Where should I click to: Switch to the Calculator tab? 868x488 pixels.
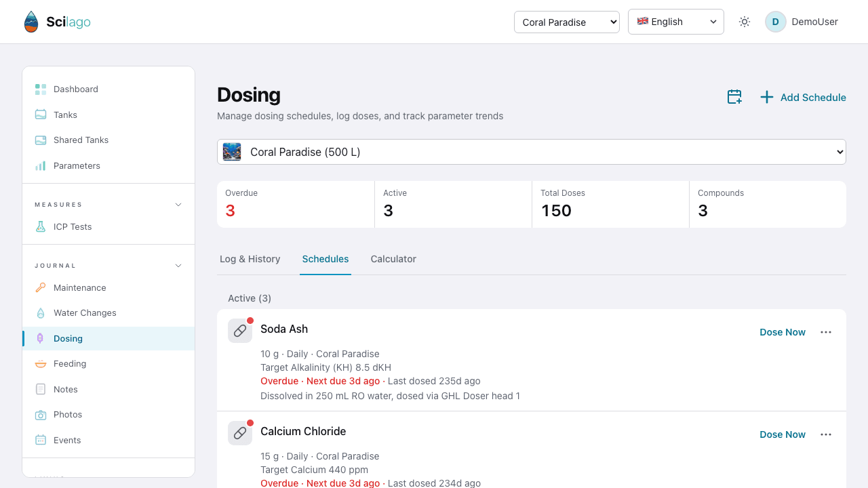click(393, 259)
